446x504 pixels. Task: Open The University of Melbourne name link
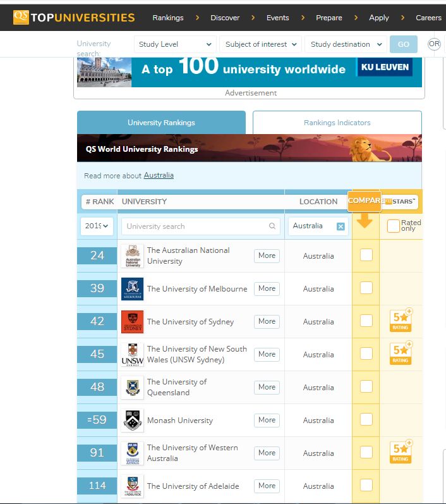click(x=197, y=288)
